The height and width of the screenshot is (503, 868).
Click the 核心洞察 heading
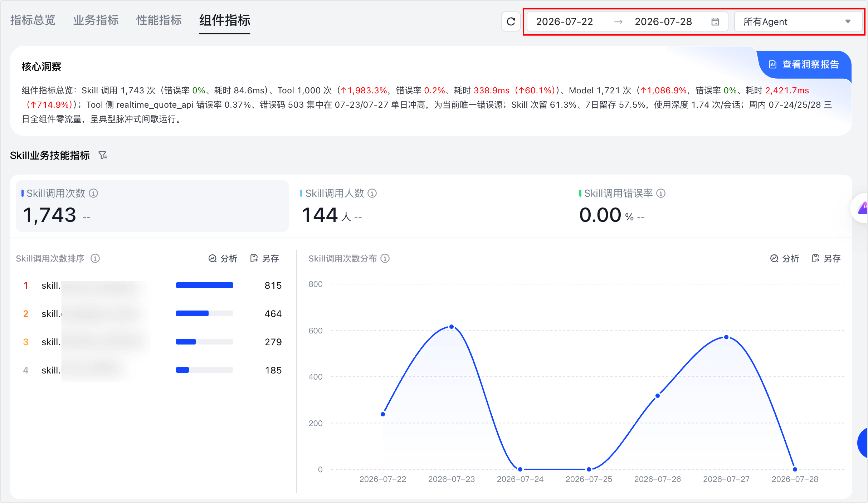coord(42,67)
